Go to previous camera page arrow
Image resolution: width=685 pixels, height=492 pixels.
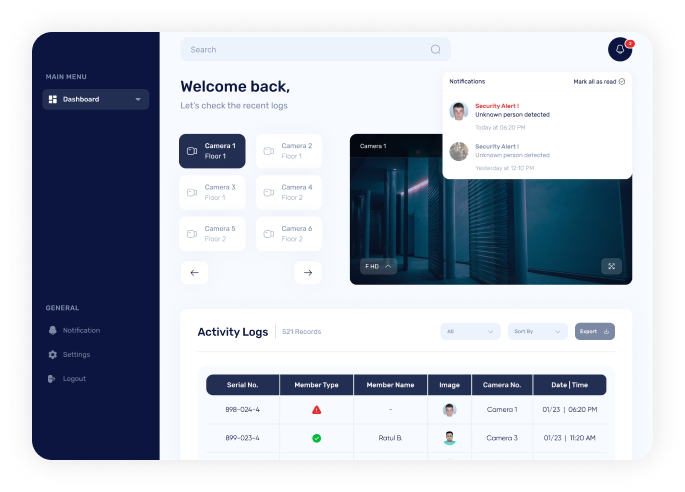194,272
